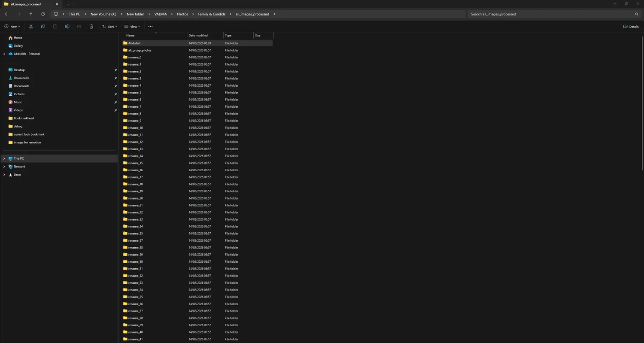Click the rename_10 folder icon

(125, 127)
